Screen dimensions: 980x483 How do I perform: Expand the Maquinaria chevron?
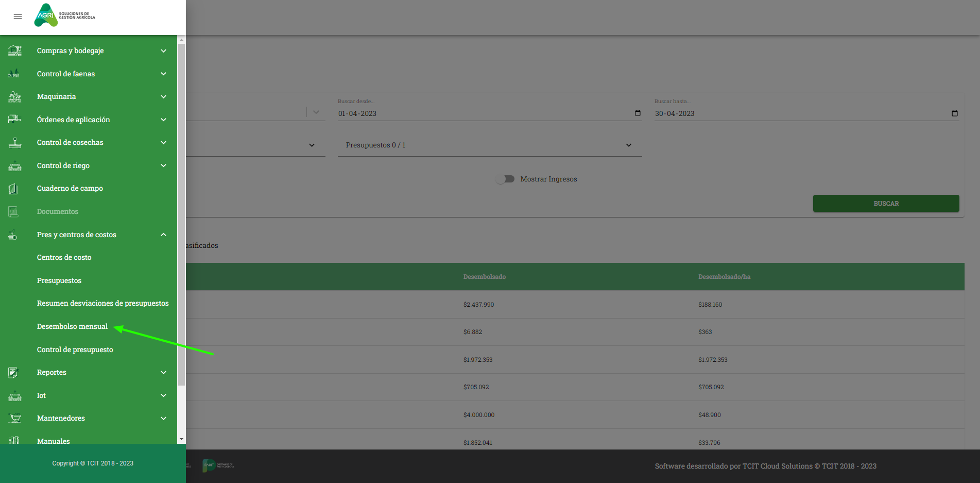pos(163,96)
